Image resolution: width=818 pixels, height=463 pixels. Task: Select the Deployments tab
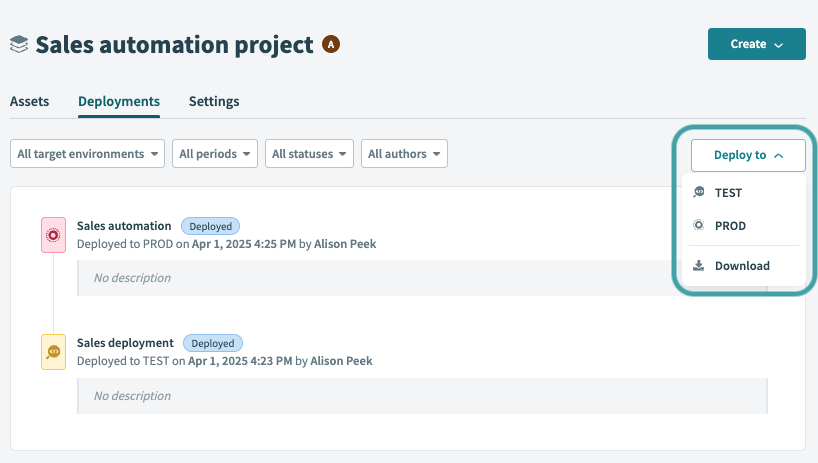(119, 101)
